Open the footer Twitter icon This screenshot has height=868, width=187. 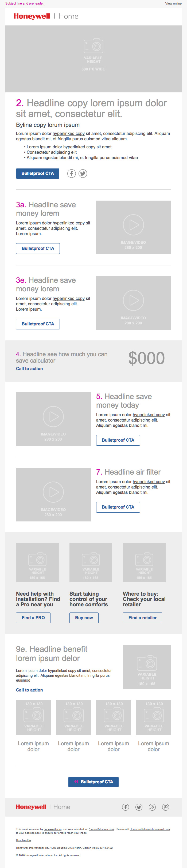pyautogui.click(x=139, y=807)
